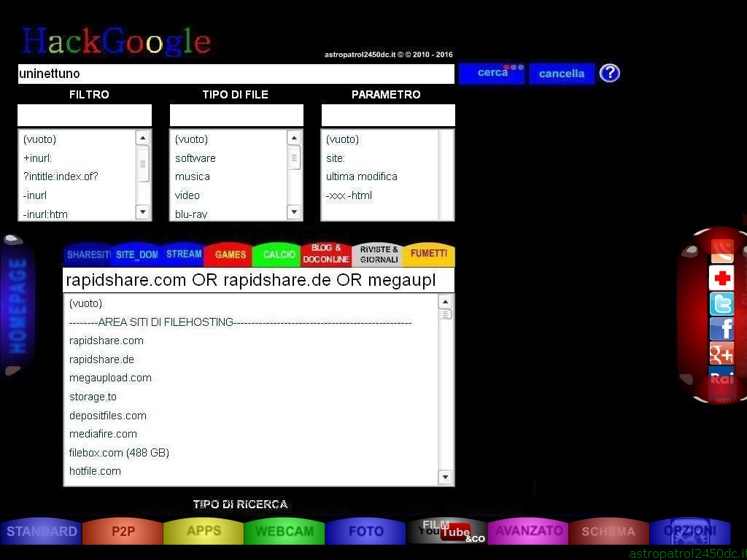Open the Twitter icon in the sidebar

pos(721,304)
